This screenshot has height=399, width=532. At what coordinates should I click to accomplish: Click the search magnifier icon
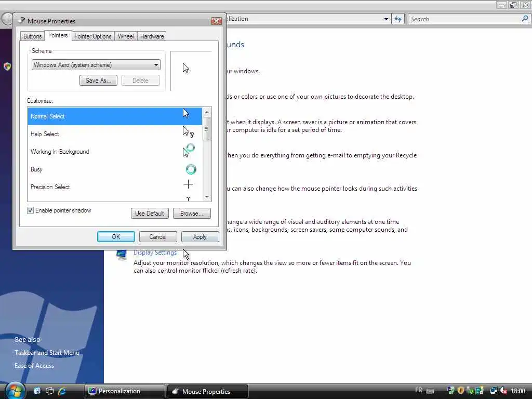[x=525, y=19]
